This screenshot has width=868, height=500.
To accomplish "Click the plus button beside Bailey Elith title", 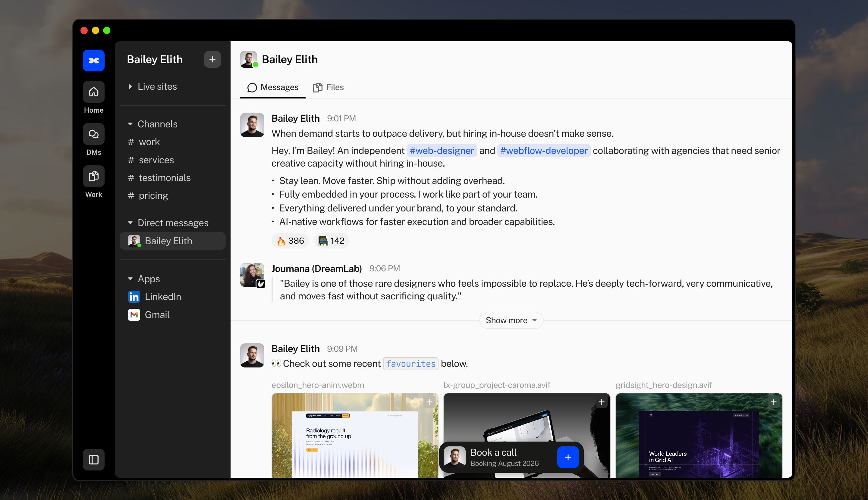I will point(212,59).
